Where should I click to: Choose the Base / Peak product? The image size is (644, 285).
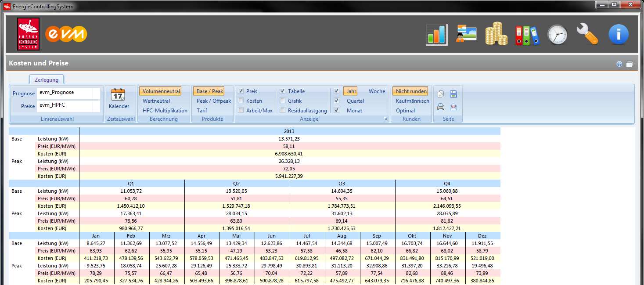209,91
